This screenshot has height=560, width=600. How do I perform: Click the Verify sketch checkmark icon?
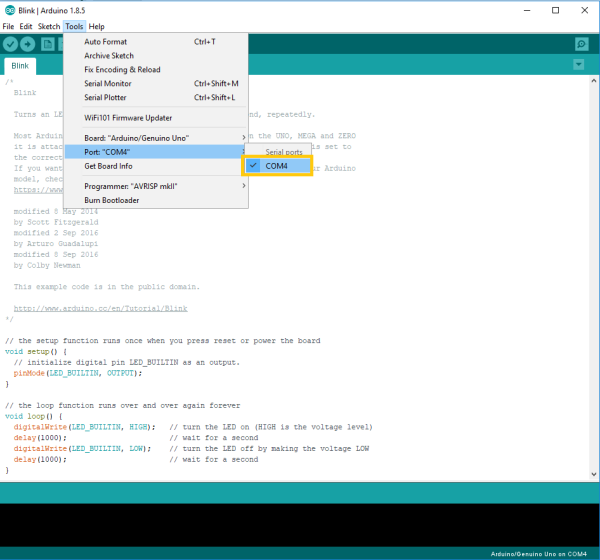[11, 44]
